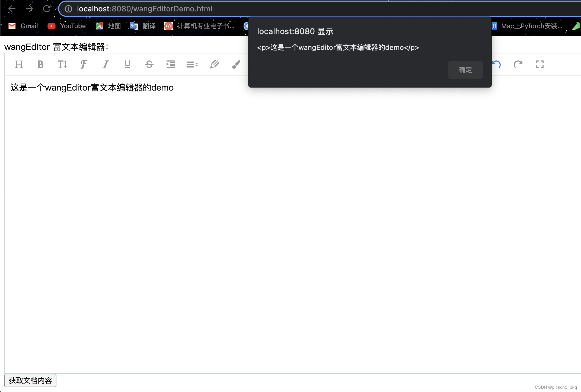Open the Mac上PyTorch安装 bookmark
The image size is (581, 392).
click(527, 26)
